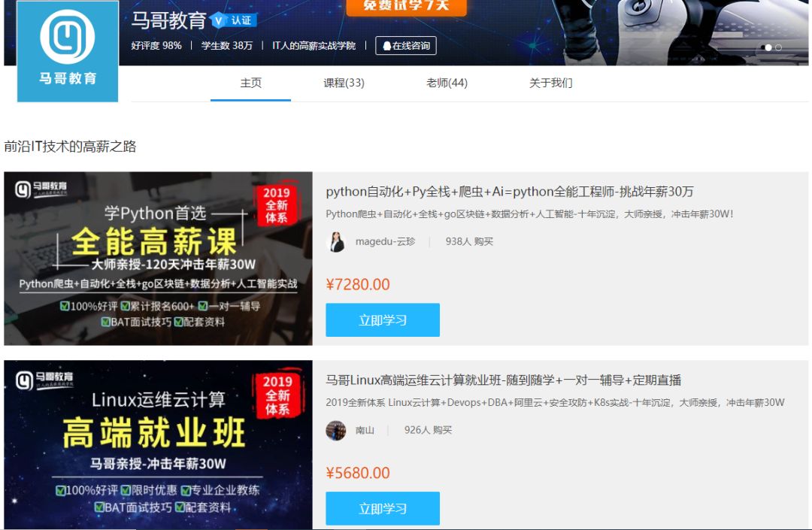Open the 课程(33) tab
The height and width of the screenshot is (530, 812).
pos(344,83)
